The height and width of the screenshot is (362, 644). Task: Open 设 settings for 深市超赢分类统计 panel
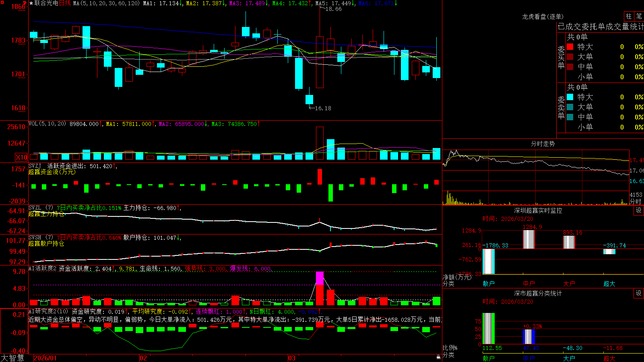638,293
